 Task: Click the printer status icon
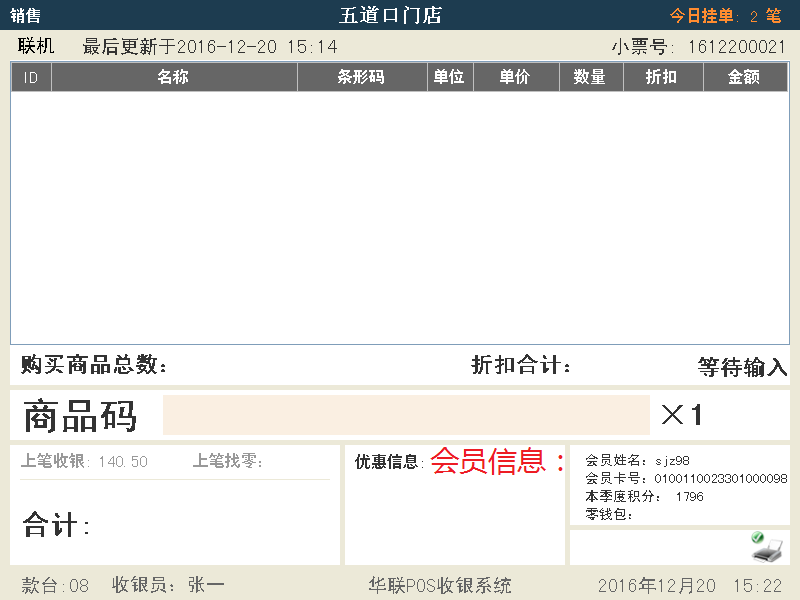click(x=766, y=547)
